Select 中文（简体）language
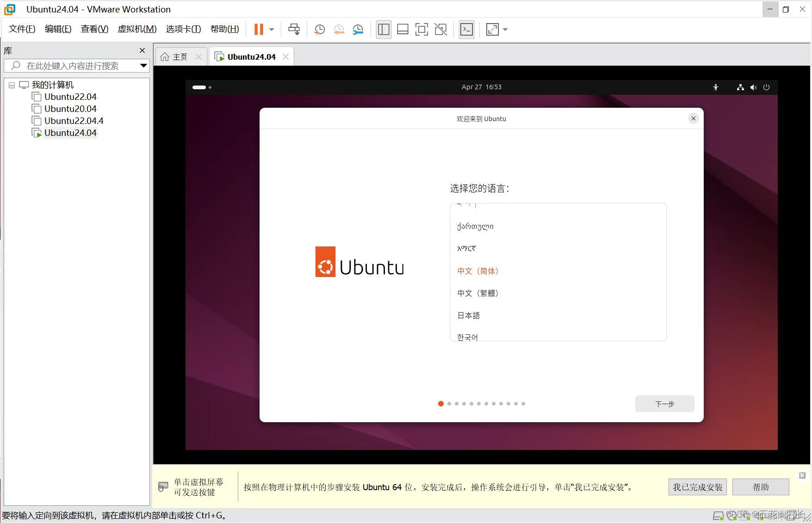The height and width of the screenshot is (523, 812). point(558,271)
